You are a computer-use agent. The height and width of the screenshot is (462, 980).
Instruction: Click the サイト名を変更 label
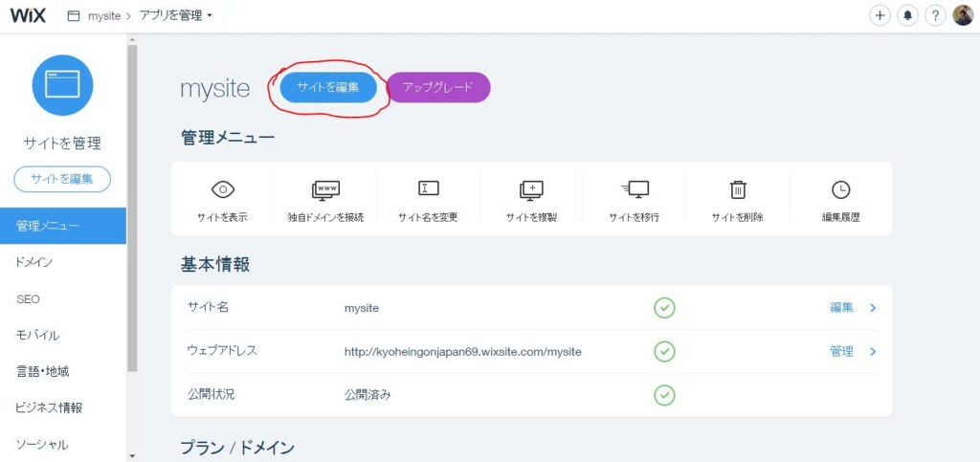click(428, 218)
